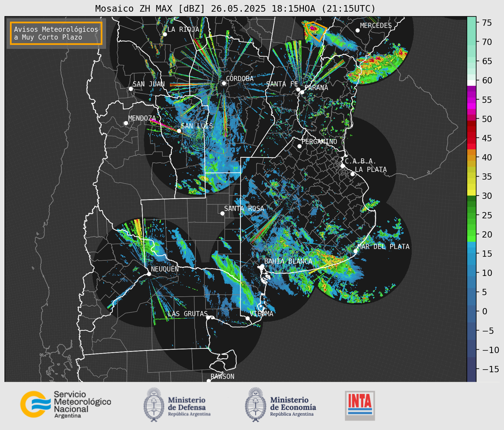Click the LA PLATA city marker dot

(x=353, y=174)
